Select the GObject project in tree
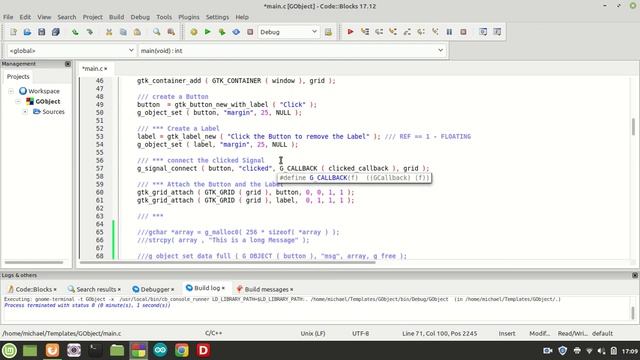The width and height of the screenshot is (640, 360). [x=48, y=101]
